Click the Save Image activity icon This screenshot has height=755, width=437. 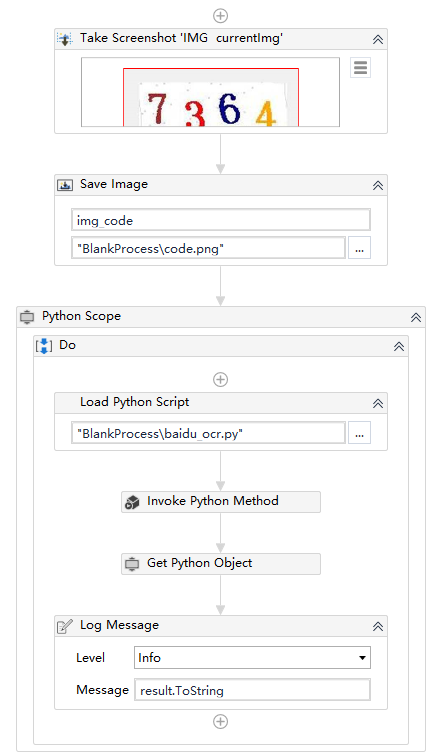tap(65, 185)
